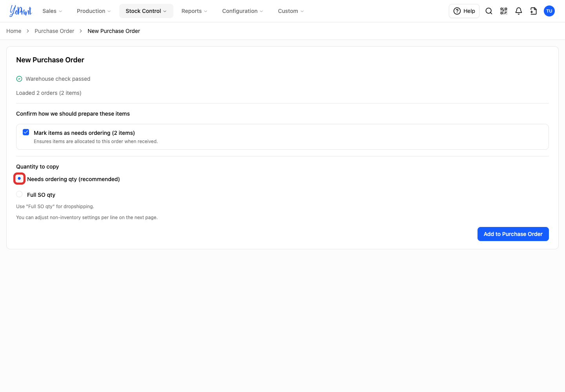Open the Custom dropdown menu
The height and width of the screenshot is (392, 565).
[291, 11]
